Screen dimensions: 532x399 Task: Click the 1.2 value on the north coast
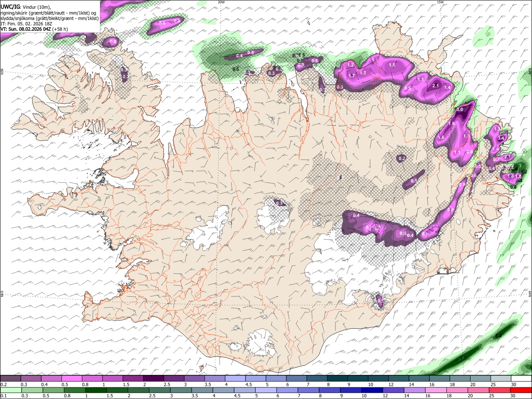click(350, 65)
